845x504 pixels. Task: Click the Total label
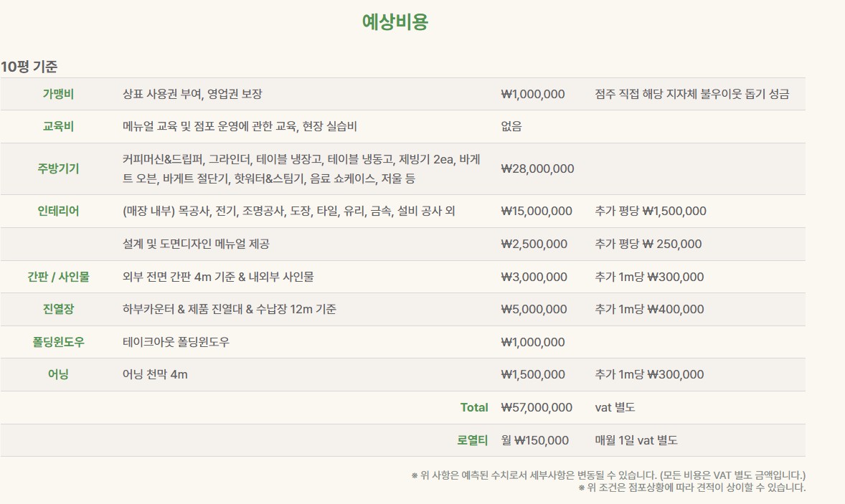[x=474, y=407]
